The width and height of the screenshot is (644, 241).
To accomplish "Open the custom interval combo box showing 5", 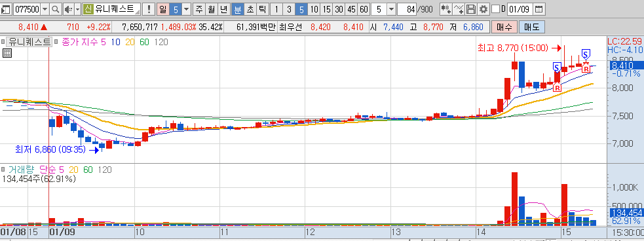I will pyautogui.click(x=384, y=9).
